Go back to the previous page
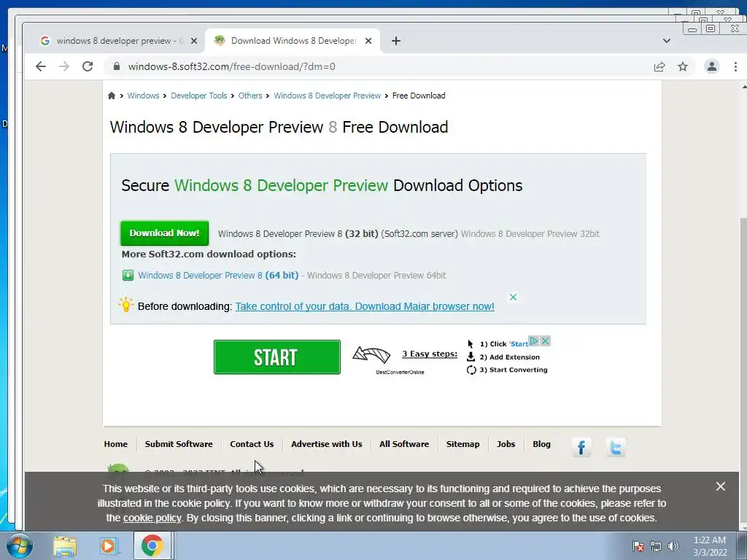Viewport: 747px width, 560px height. pos(41,66)
